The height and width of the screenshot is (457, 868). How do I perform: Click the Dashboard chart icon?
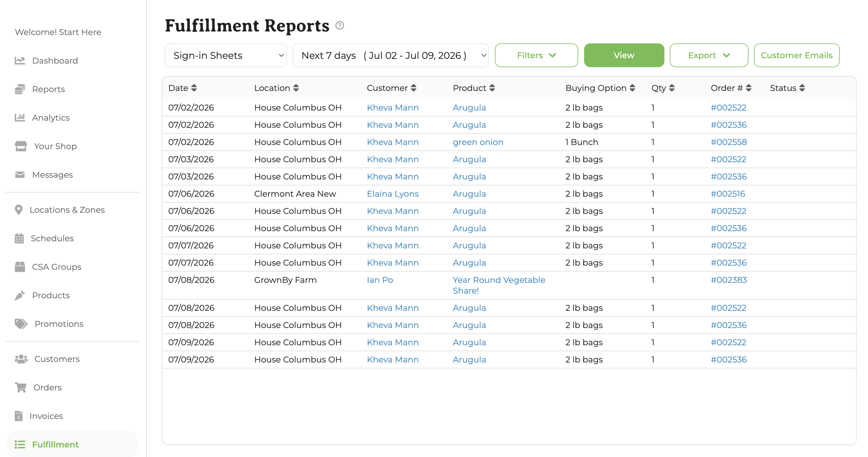[x=20, y=61]
